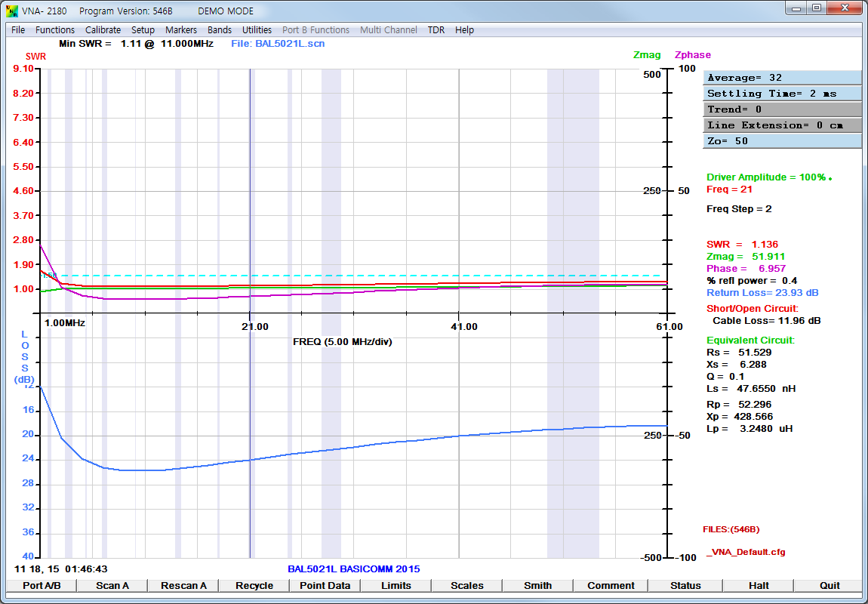Open Point Data from bottom bar
This screenshot has height=604, width=868.
325,585
